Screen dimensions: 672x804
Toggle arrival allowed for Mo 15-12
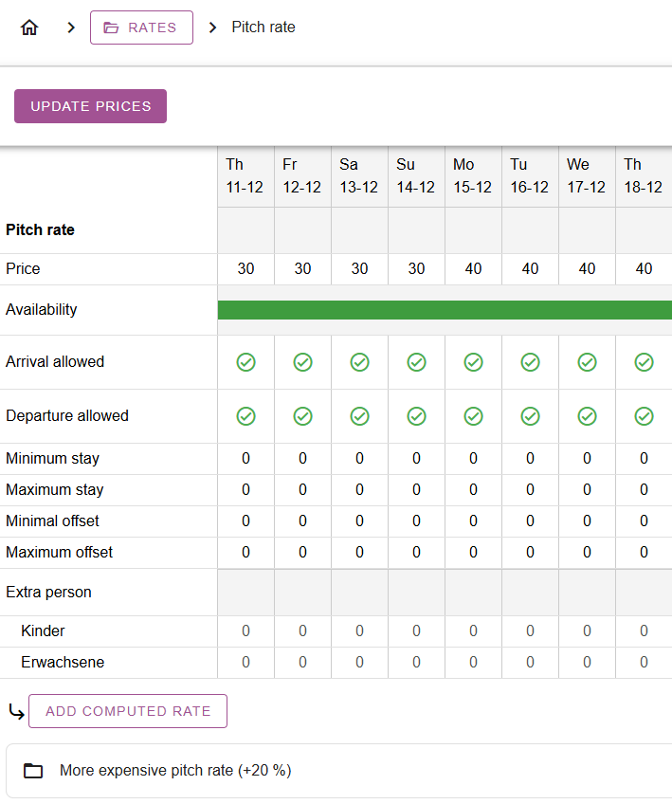[x=473, y=362]
